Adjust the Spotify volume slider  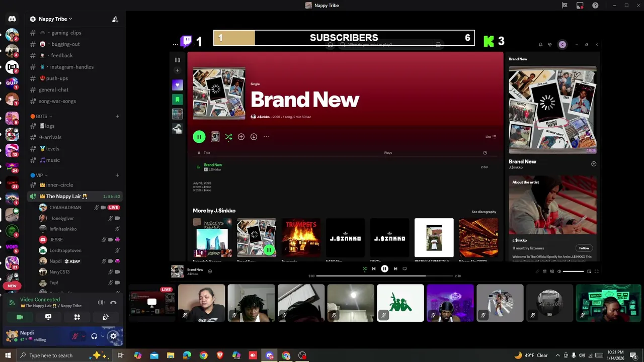tap(574, 271)
